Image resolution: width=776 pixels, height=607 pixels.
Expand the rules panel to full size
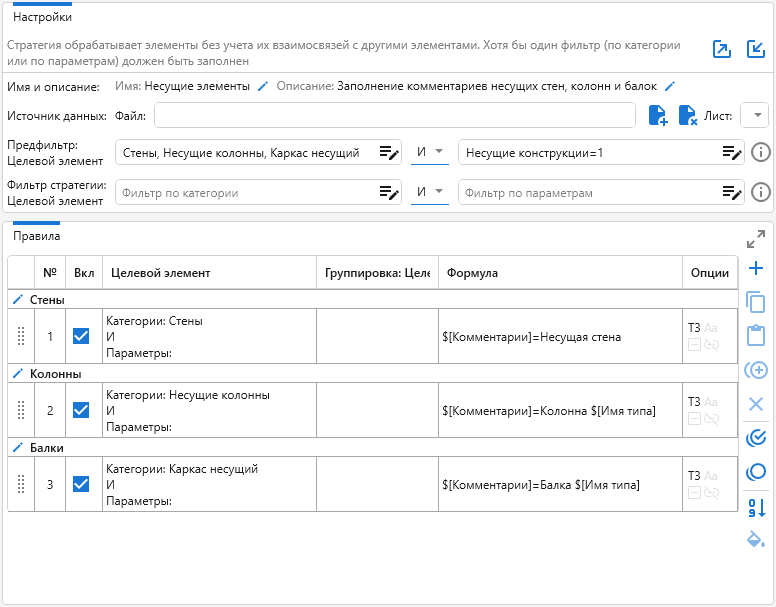(756, 239)
